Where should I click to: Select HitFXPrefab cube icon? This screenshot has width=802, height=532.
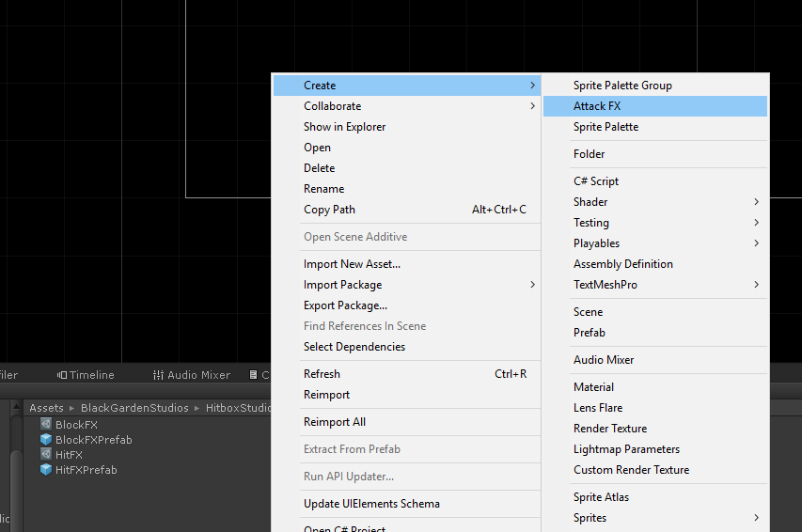(46, 470)
